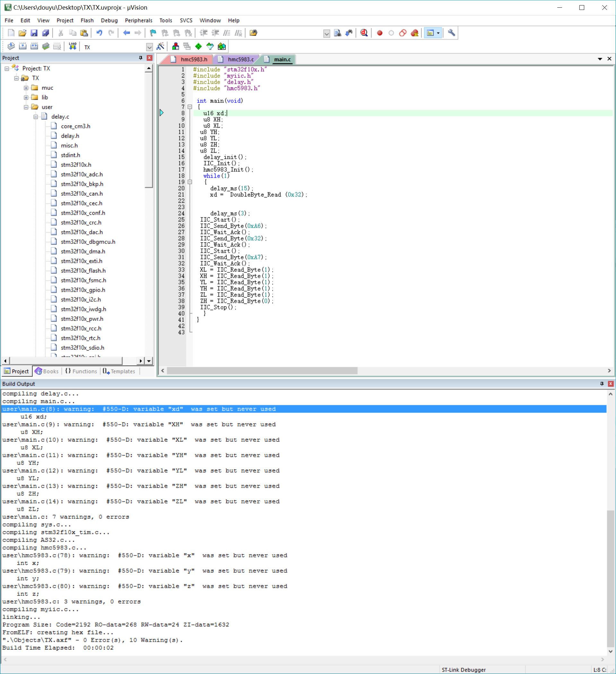Kill all breakpoints icon
616x674 pixels.
(415, 33)
